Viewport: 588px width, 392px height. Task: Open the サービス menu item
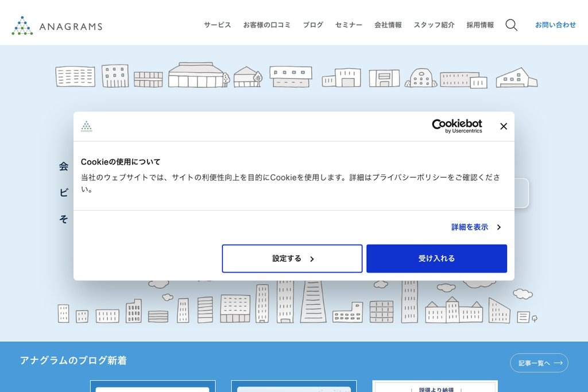click(216, 25)
